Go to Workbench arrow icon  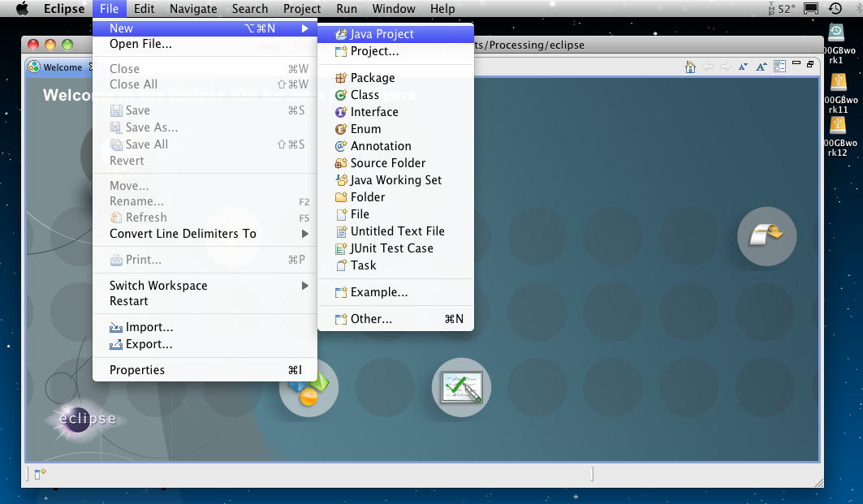tap(766, 236)
